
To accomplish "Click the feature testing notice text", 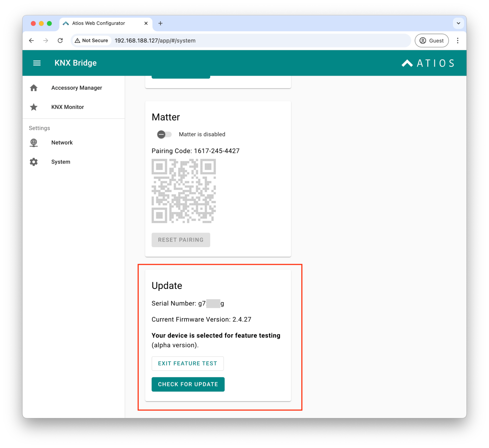I will pos(216,340).
